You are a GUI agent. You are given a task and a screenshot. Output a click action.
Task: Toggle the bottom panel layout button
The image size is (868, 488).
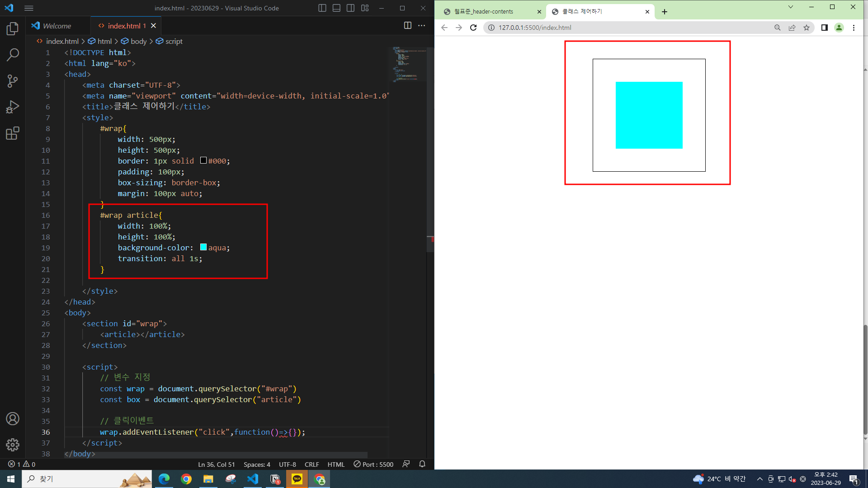click(x=336, y=8)
